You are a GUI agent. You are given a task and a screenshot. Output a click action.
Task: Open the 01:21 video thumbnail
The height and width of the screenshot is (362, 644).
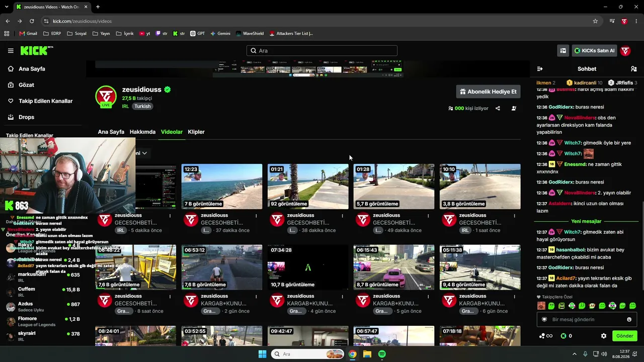(x=308, y=187)
